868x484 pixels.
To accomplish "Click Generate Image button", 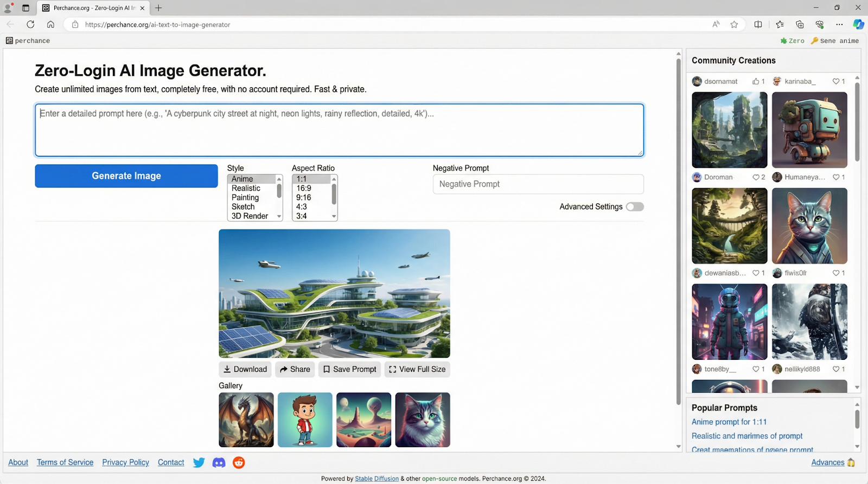I will [x=126, y=176].
